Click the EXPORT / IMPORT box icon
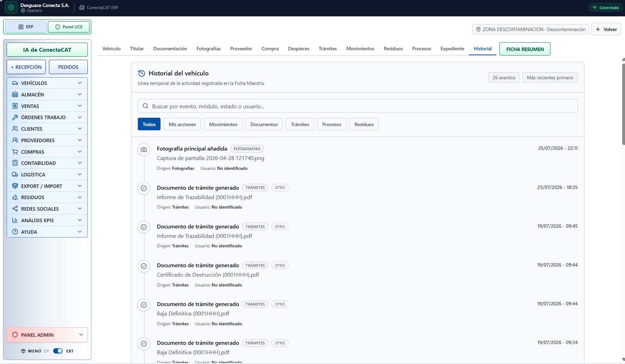Screen dimensions: 625x364 (x=15, y=186)
